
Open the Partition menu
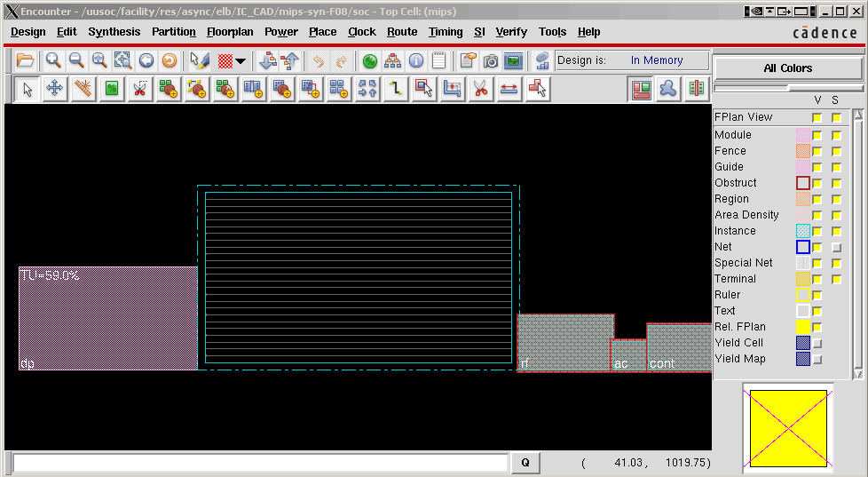[x=174, y=32]
